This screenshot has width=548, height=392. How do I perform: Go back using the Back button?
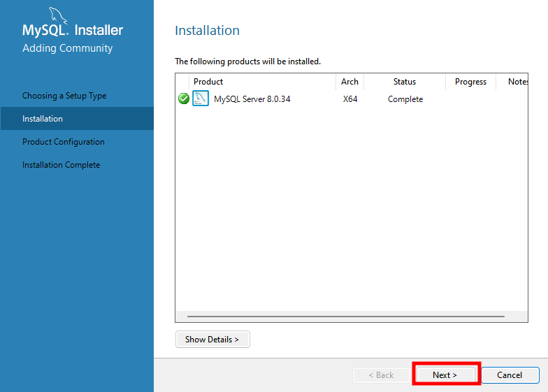pos(381,375)
